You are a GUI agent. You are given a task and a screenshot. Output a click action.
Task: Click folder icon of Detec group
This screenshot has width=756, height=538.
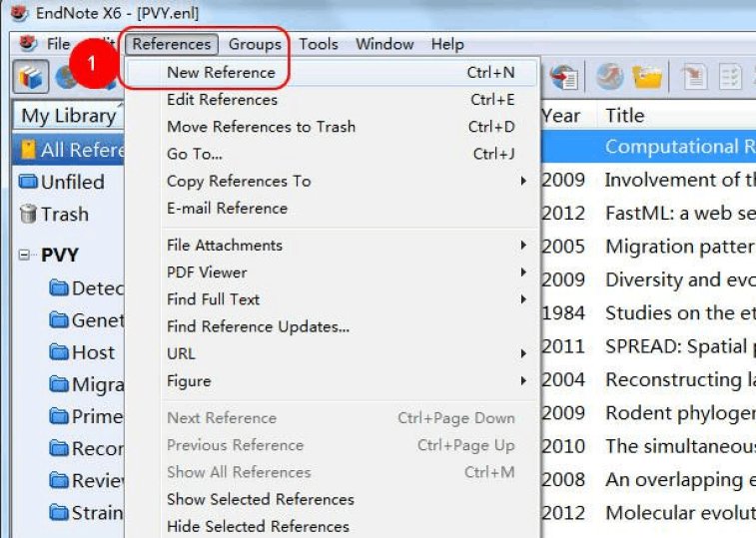(x=59, y=287)
